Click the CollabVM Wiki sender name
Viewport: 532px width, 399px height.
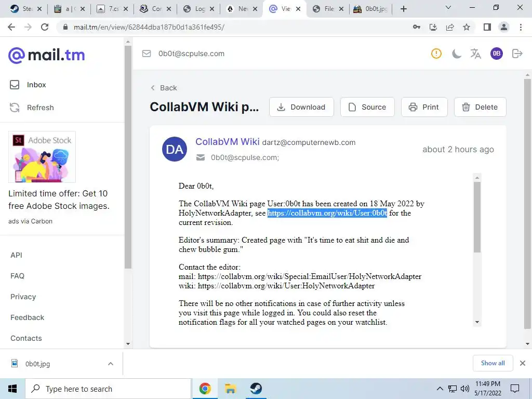coord(228,142)
